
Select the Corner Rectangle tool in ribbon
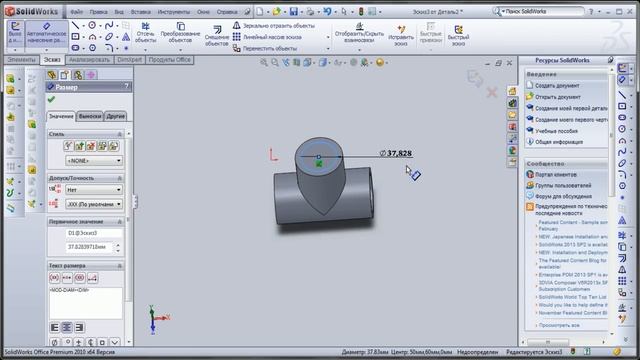[x=76, y=37]
